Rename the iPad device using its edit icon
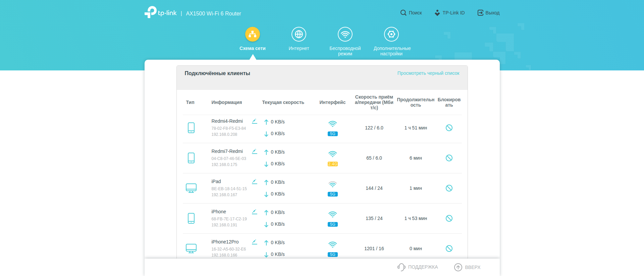 (254, 182)
